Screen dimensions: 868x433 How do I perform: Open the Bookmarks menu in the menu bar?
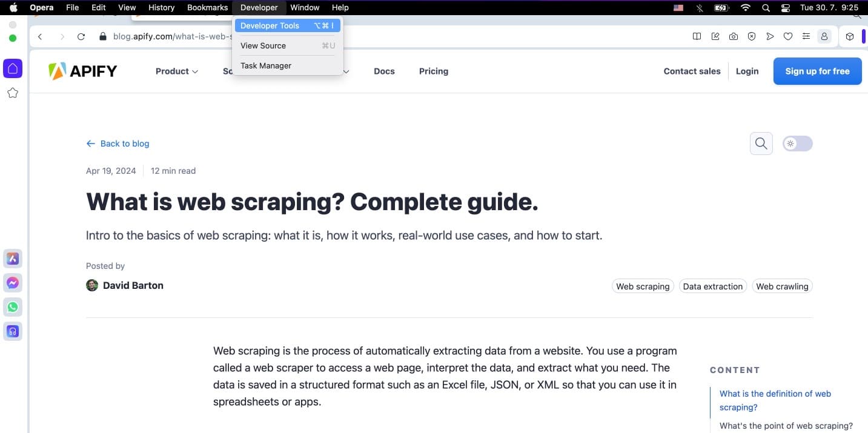tap(207, 7)
